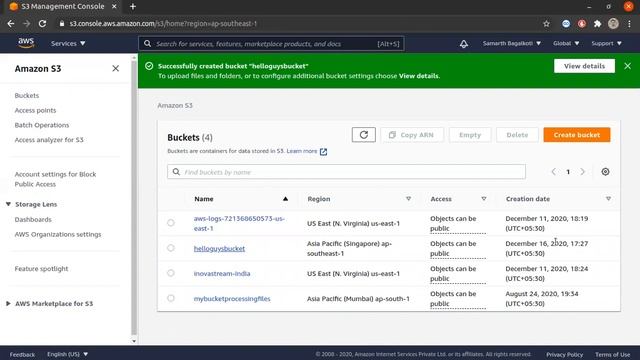The height and width of the screenshot is (360, 640).
Task: Open Feature spotlight in sidebar
Action: (x=41, y=269)
